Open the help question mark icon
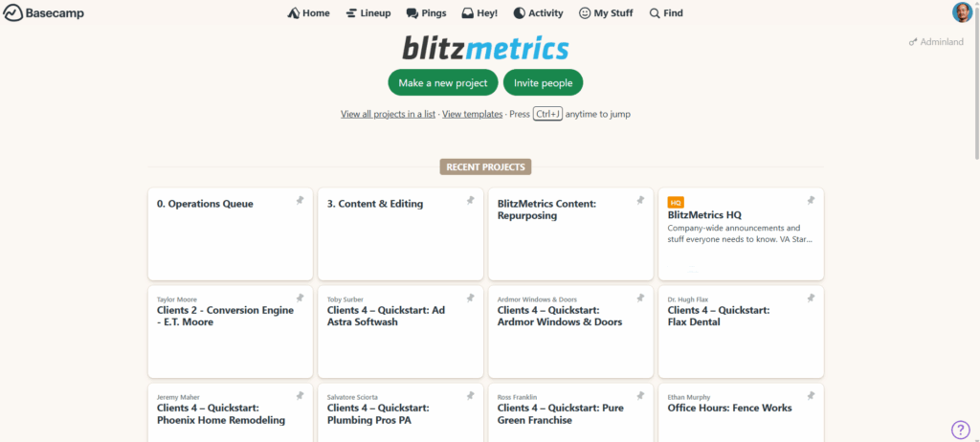This screenshot has width=980, height=442. pyautogui.click(x=961, y=430)
